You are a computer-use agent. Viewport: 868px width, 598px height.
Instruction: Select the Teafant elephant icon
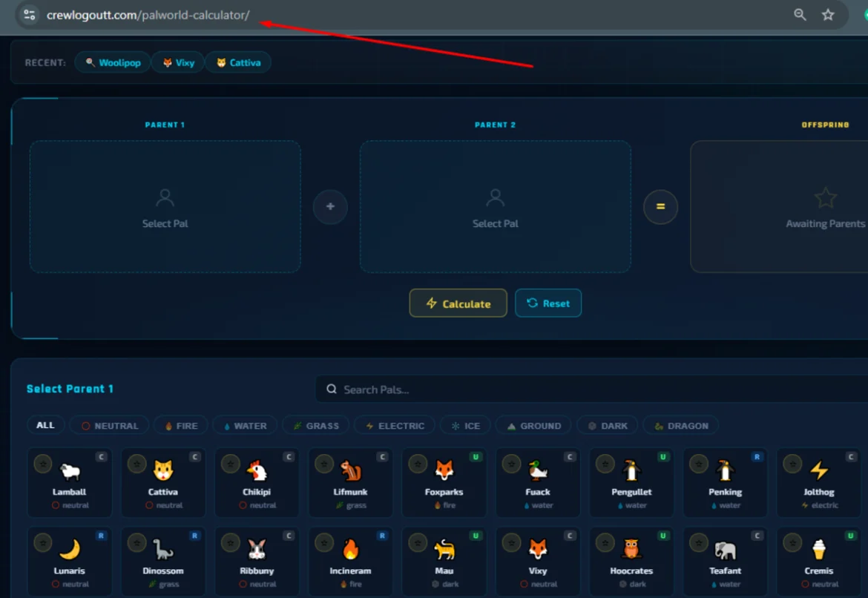click(x=725, y=550)
